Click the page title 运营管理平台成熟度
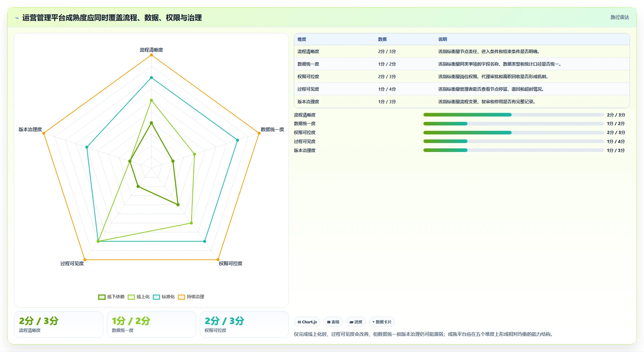Viewport: 644px width, 352px height. (x=112, y=18)
